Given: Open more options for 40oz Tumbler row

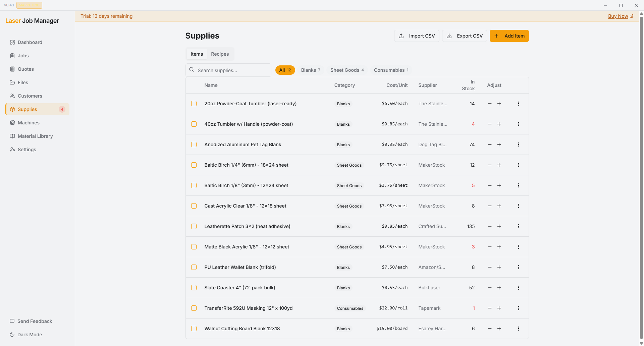Looking at the screenshot, I should point(519,124).
